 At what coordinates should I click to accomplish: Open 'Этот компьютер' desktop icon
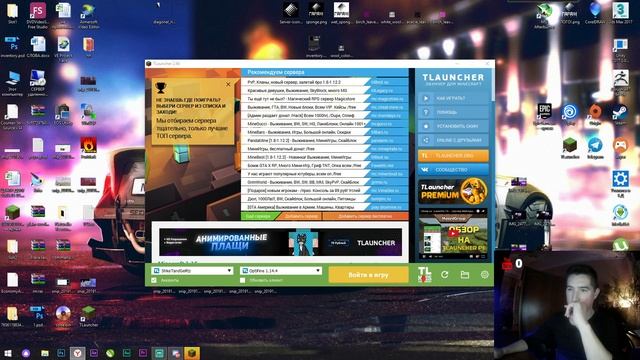tap(12, 83)
